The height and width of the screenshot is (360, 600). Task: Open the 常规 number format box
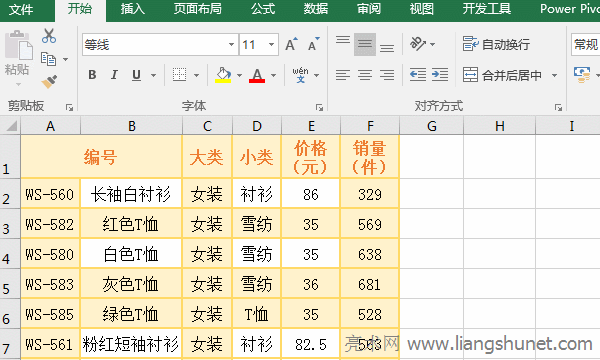pyautogui.click(x=585, y=45)
